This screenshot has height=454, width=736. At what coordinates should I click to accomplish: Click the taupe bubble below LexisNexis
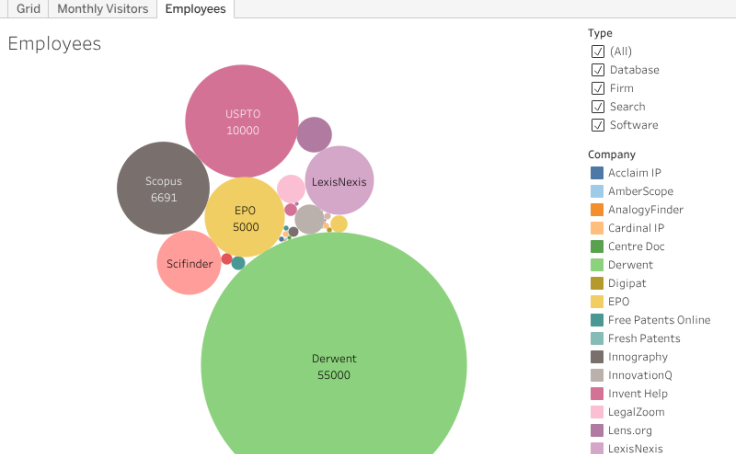click(x=309, y=219)
